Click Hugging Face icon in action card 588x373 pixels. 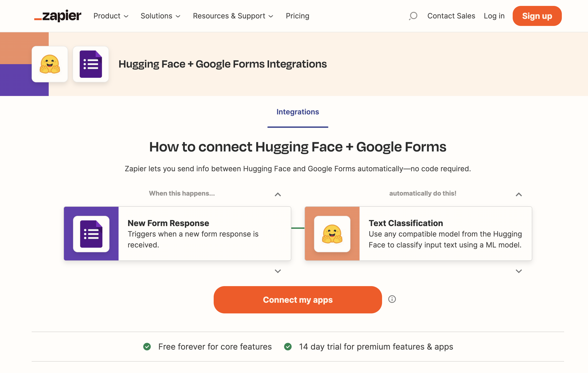tap(332, 234)
